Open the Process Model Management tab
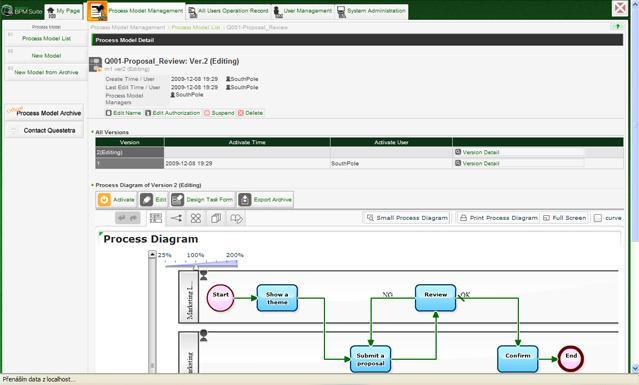 click(136, 11)
